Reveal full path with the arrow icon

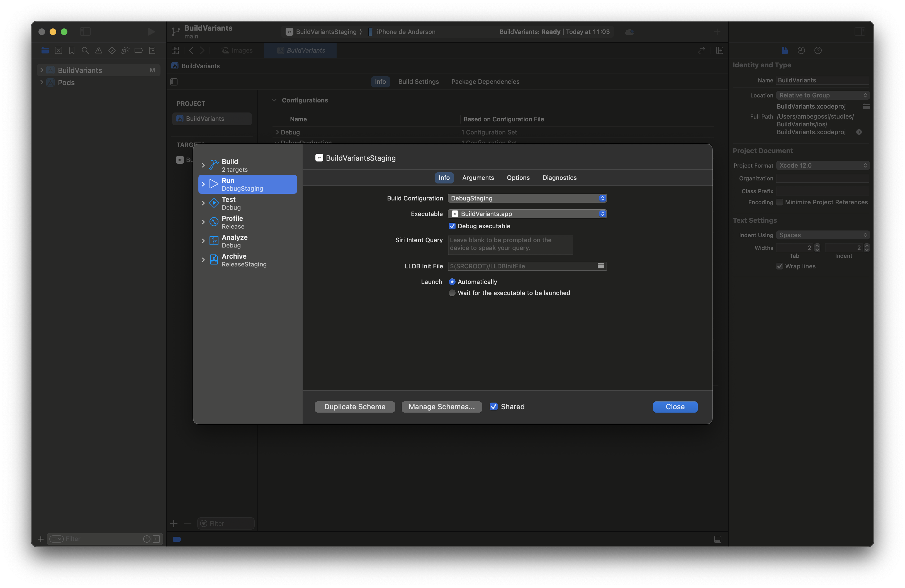pos(859,132)
